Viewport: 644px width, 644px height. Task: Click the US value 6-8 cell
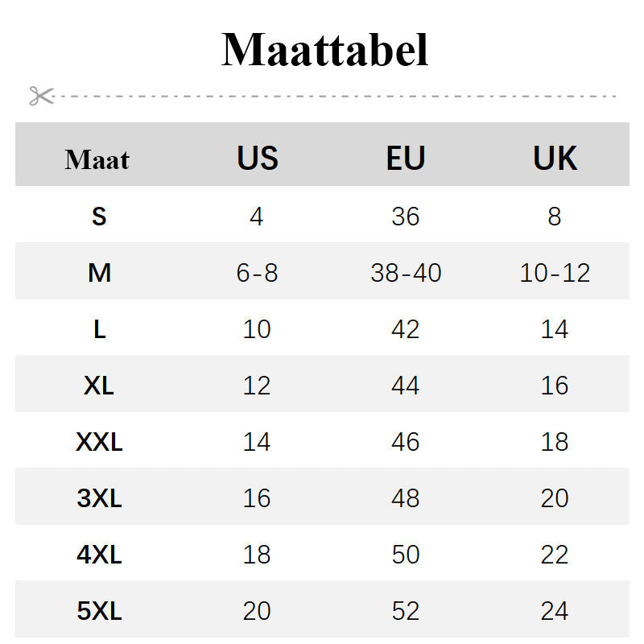point(257,273)
